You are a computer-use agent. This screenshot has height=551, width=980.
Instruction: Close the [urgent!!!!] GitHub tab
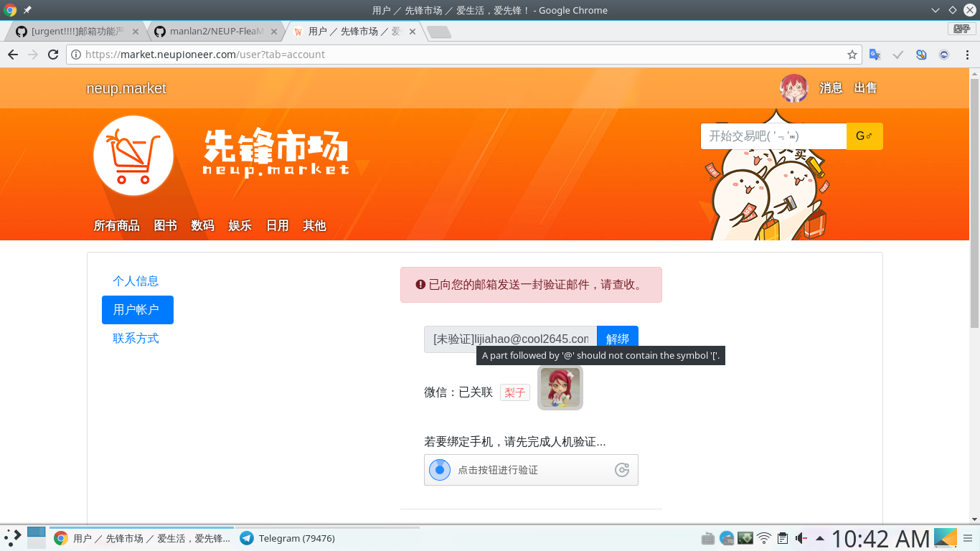click(x=136, y=32)
